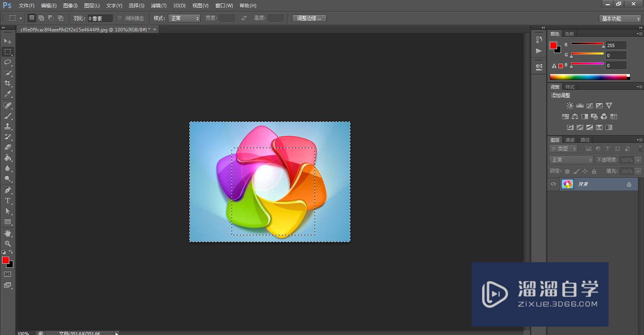Image resolution: width=644 pixels, height=335 pixels.
Task: Select the Eyedropper tool
Action: pyautogui.click(x=8, y=94)
